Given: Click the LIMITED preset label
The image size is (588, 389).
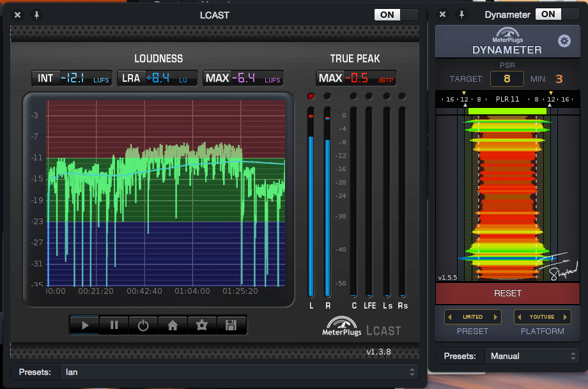Looking at the screenshot, I should [x=472, y=317].
